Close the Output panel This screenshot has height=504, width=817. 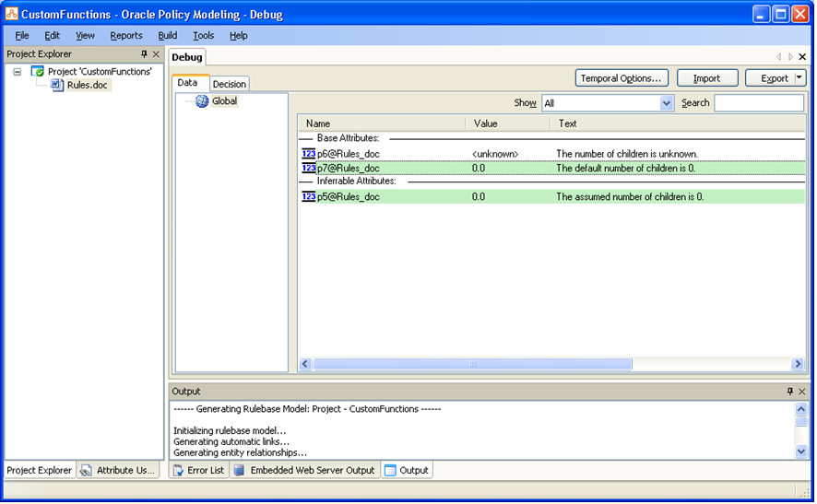[802, 391]
